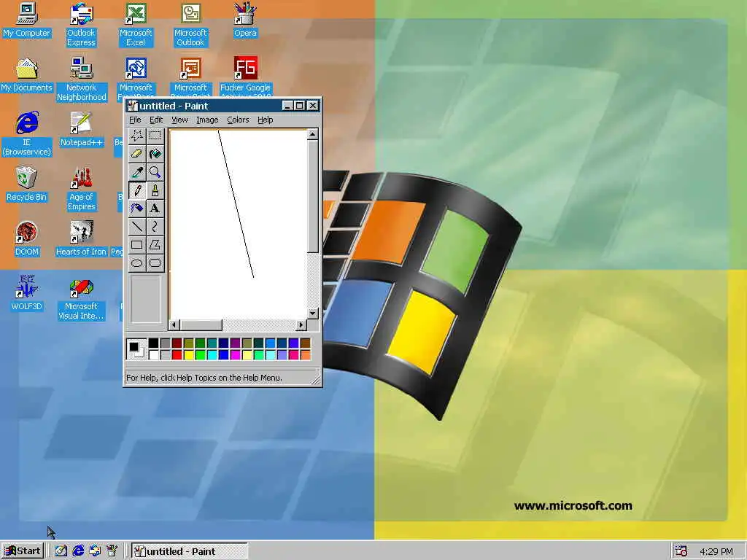Open the Colors menu in Paint
This screenshot has height=560, width=747.
pyautogui.click(x=239, y=120)
